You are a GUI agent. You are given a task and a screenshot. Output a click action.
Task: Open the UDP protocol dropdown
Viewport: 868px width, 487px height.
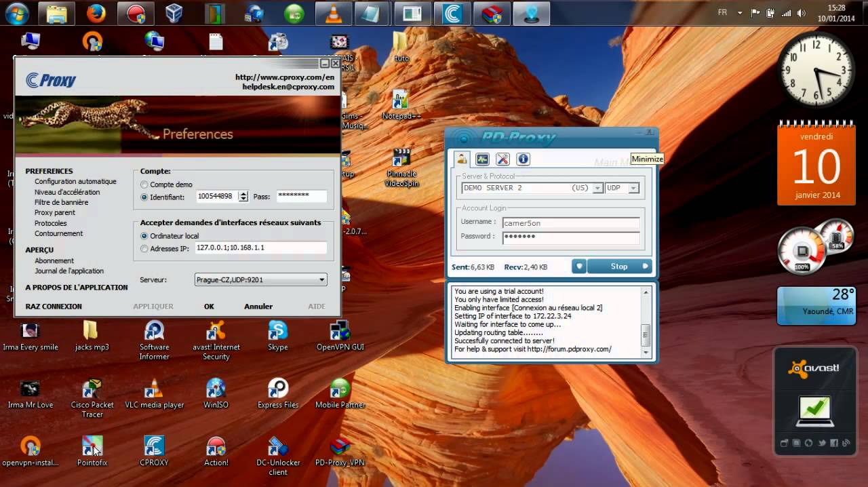coord(634,188)
